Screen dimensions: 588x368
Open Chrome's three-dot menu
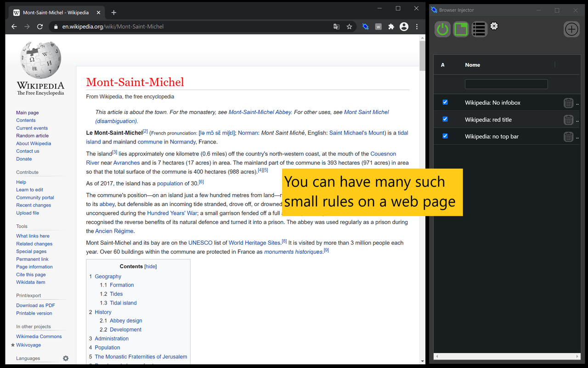pos(417,27)
